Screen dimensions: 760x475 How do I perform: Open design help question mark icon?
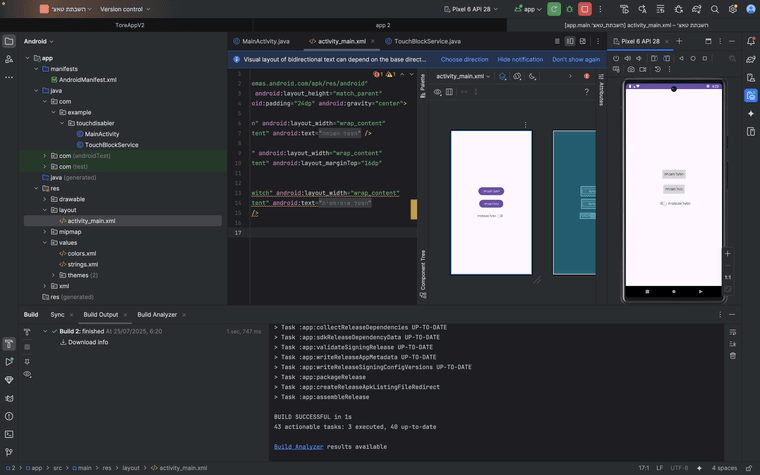(586, 92)
